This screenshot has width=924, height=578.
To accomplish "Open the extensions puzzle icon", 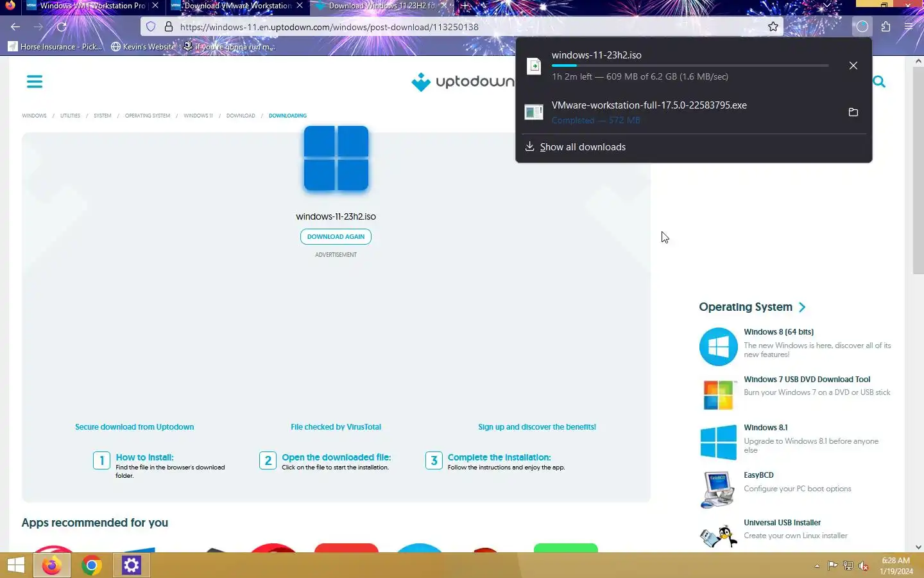I will click(886, 27).
